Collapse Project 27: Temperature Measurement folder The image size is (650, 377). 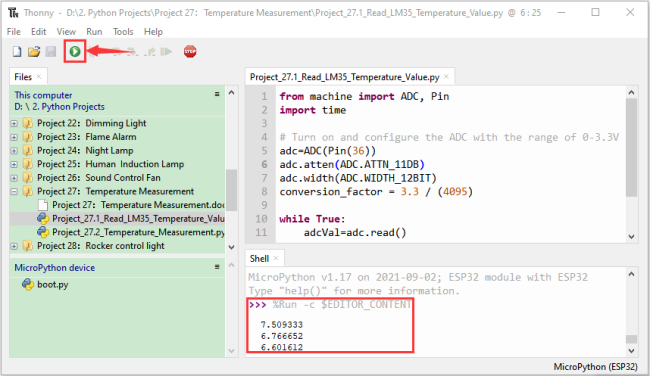(14, 192)
